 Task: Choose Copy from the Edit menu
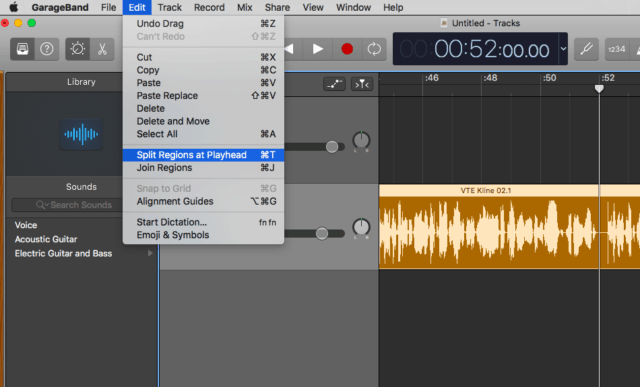click(x=203, y=70)
